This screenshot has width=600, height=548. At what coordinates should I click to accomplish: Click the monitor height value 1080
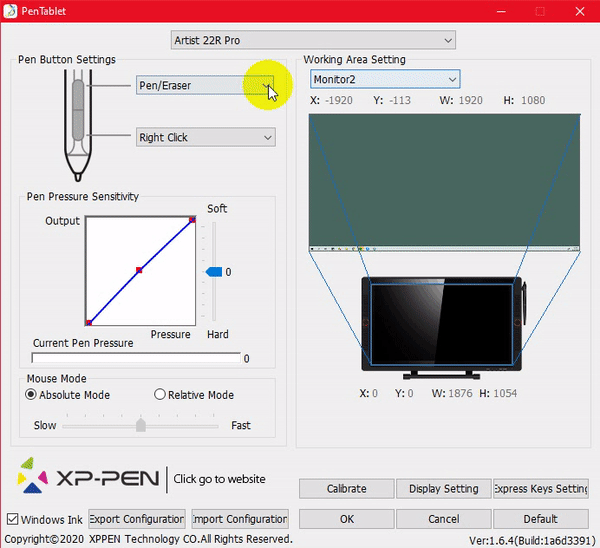click(533, 100)
